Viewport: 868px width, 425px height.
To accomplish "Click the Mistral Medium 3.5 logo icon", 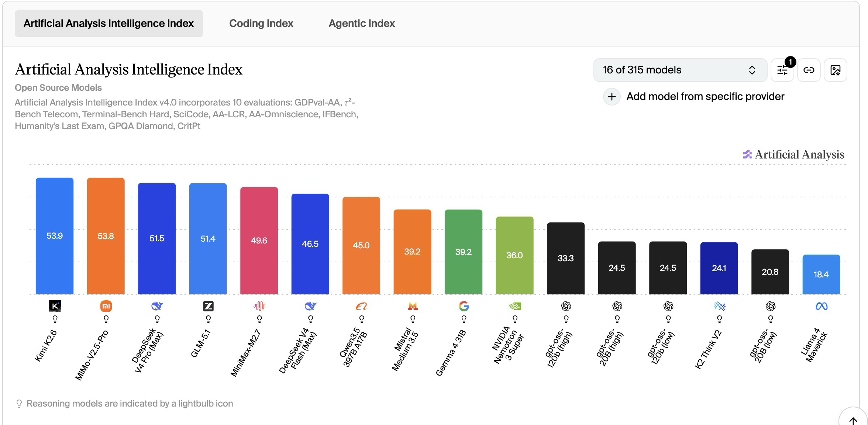I will 413,306.
